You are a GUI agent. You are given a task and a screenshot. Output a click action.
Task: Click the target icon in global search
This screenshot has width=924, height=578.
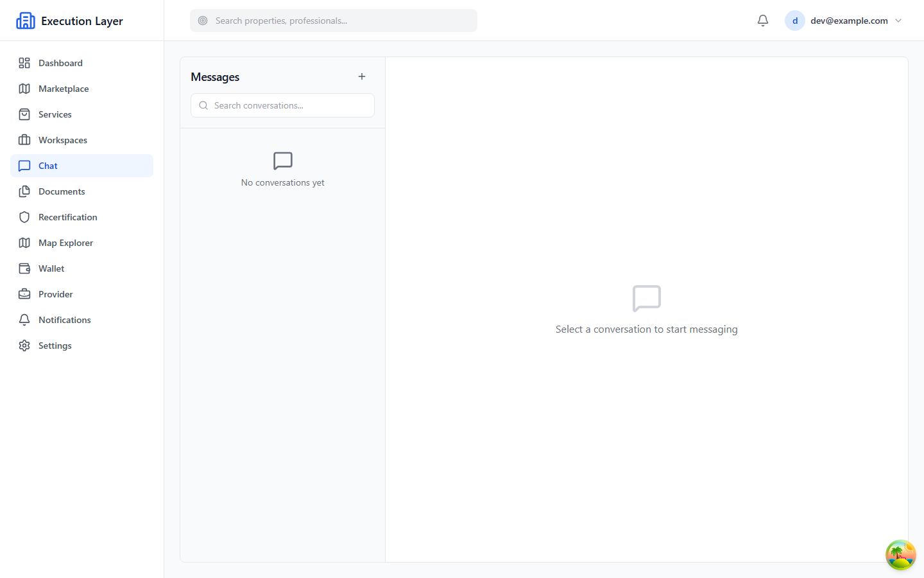(x=203, y=21)
